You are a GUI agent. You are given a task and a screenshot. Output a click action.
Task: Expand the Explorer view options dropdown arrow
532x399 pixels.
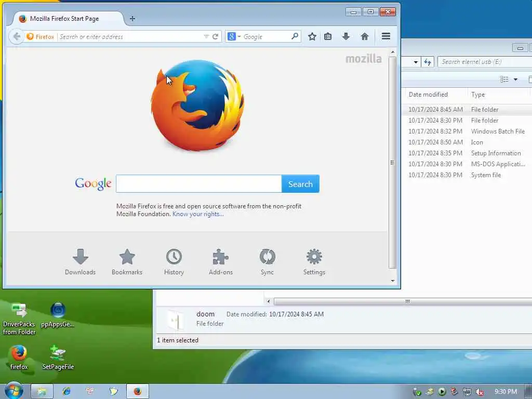[516, 79]
